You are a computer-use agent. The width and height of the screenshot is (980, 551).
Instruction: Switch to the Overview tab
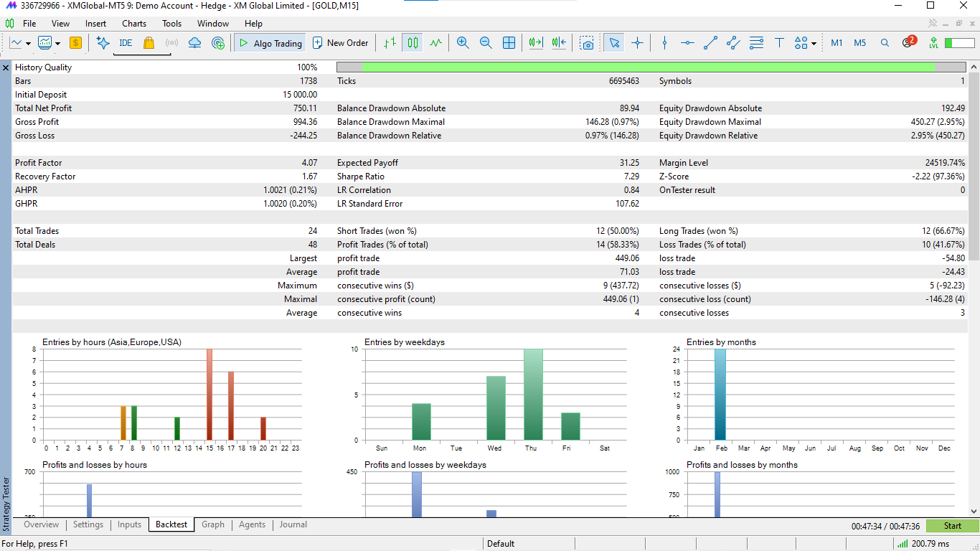pos(42,524)
